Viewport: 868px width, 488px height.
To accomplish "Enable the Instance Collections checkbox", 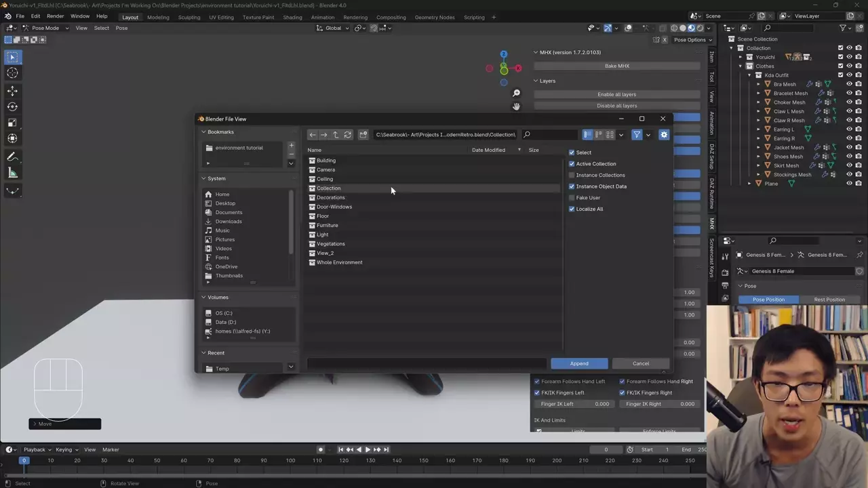I will (572, 175).
